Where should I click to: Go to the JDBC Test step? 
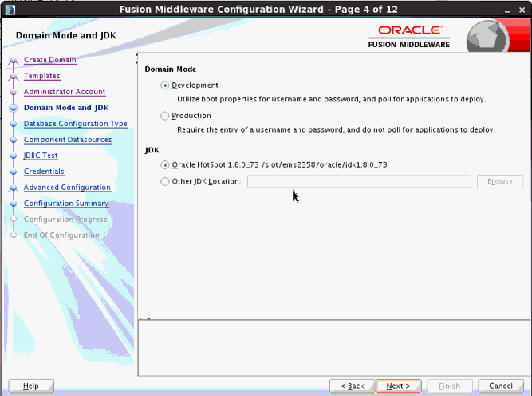[41, 156]
